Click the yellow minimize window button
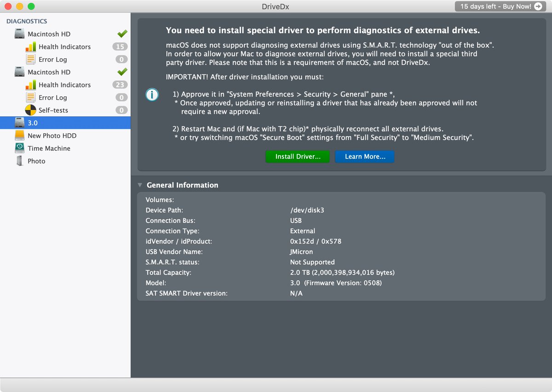The width and height of the screenshot is (552, 392). tap(19, 6)
